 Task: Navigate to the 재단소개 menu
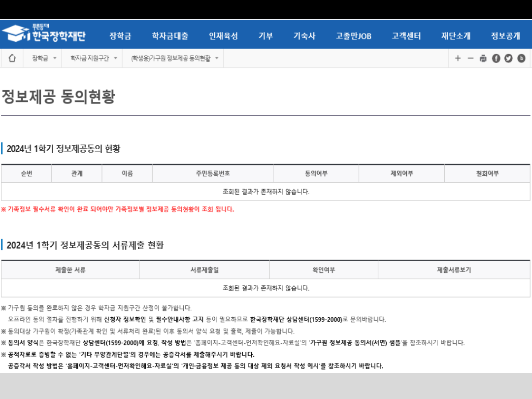click(x=456, y=36)
